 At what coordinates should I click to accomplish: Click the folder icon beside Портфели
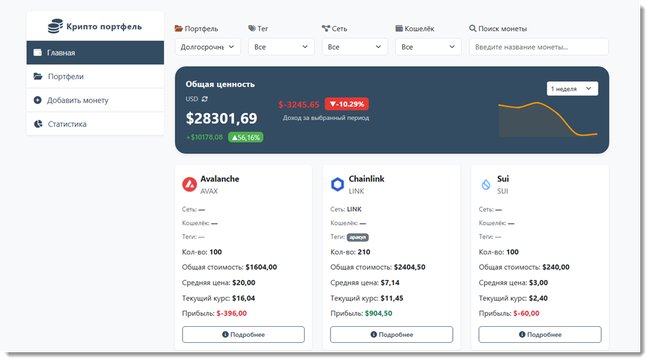click(x=38, y=76)
